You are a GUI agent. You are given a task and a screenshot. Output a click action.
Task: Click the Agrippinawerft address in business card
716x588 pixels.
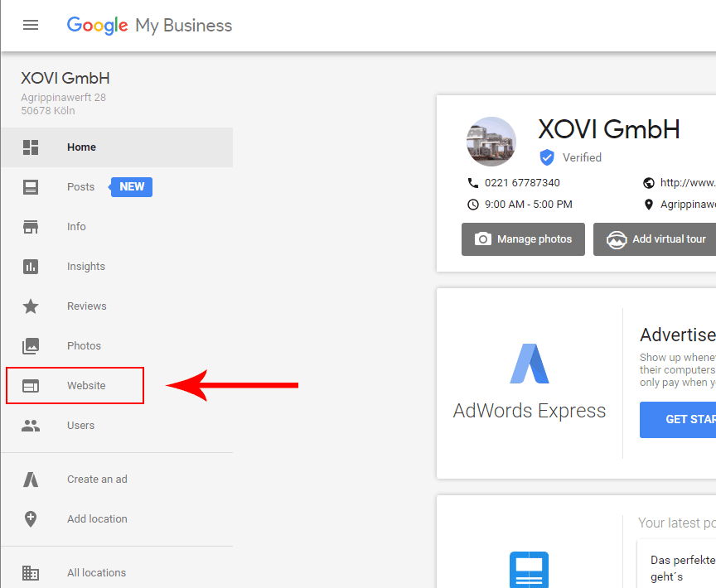pyautogui.click(x=688, y=205)
